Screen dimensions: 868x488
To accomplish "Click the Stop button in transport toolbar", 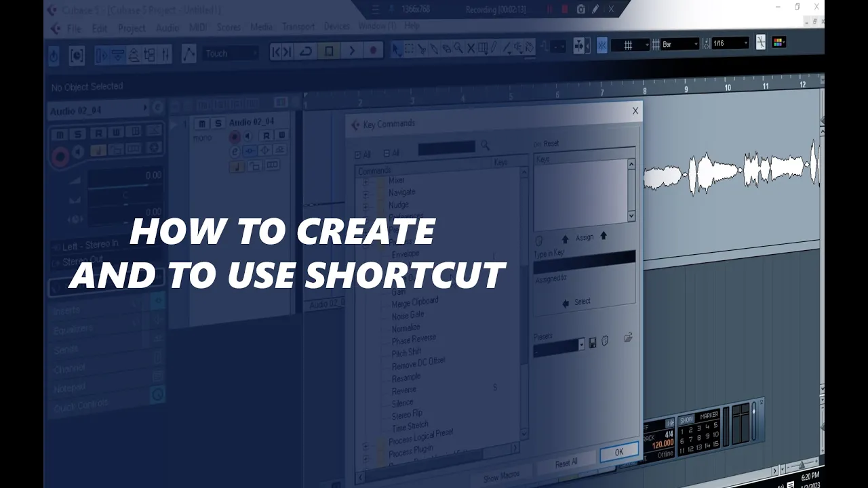I will [x=329, y=51].
